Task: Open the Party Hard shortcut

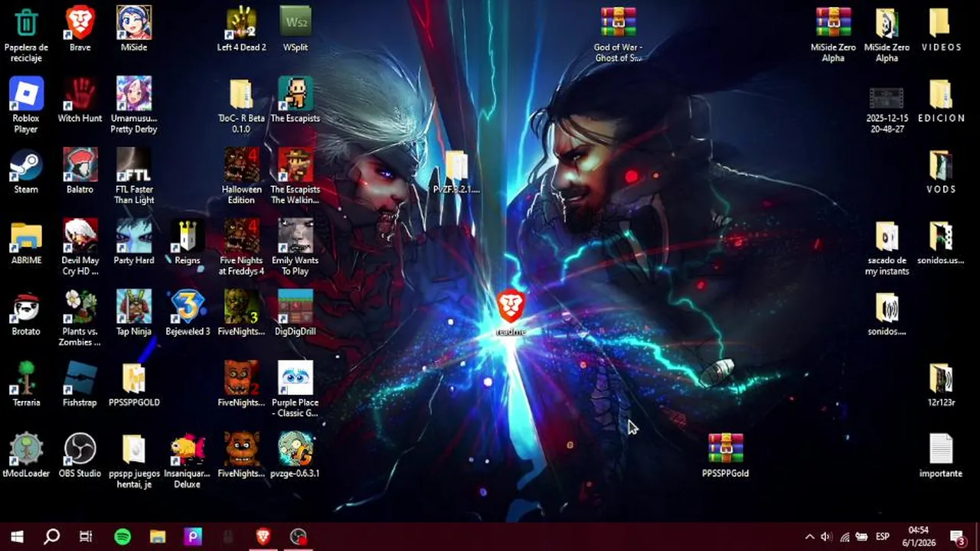Action: pos(133,243)
